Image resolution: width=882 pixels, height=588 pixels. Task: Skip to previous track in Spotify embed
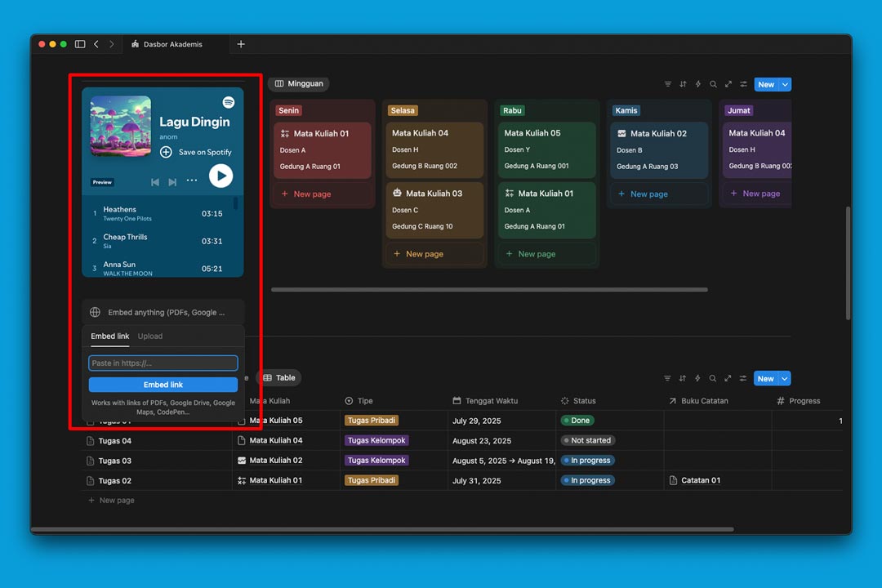click(155, 182)
